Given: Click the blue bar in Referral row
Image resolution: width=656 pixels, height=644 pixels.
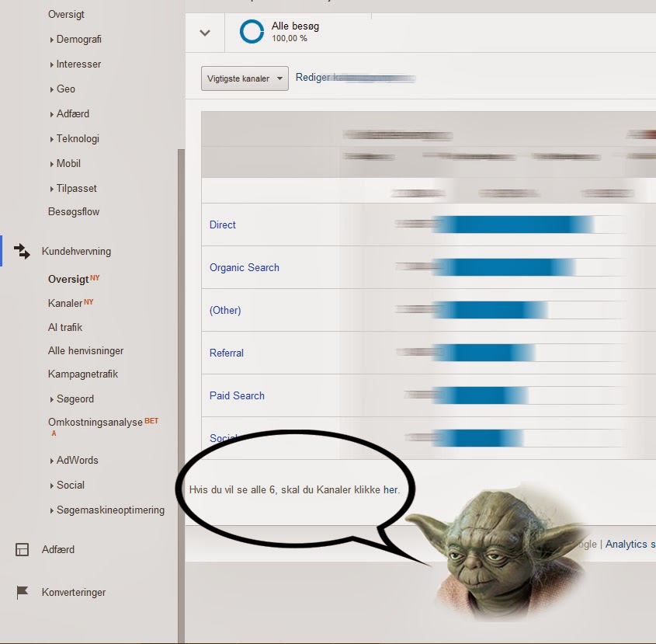Looking at the screenshot, I should point(484,353).
